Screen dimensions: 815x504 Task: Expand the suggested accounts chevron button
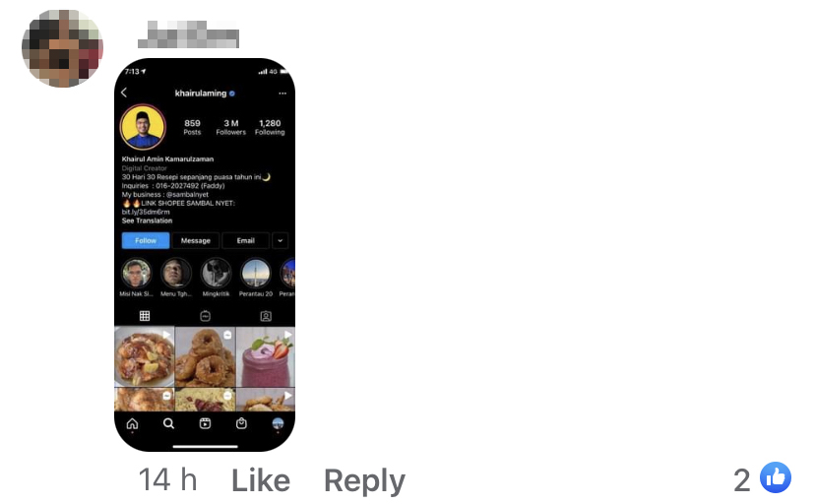pyautogui.click(x=281, y=240)
